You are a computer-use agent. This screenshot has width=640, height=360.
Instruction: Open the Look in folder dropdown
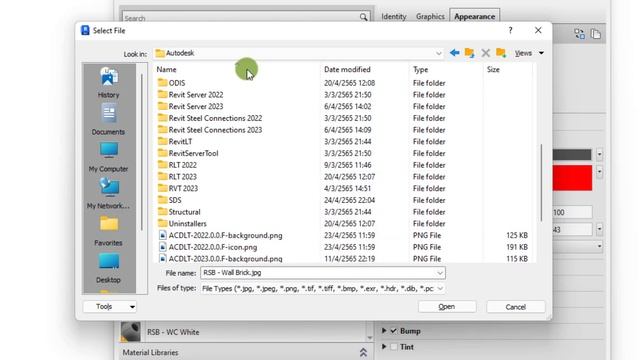pyautogui.click(x=438, y=53)
